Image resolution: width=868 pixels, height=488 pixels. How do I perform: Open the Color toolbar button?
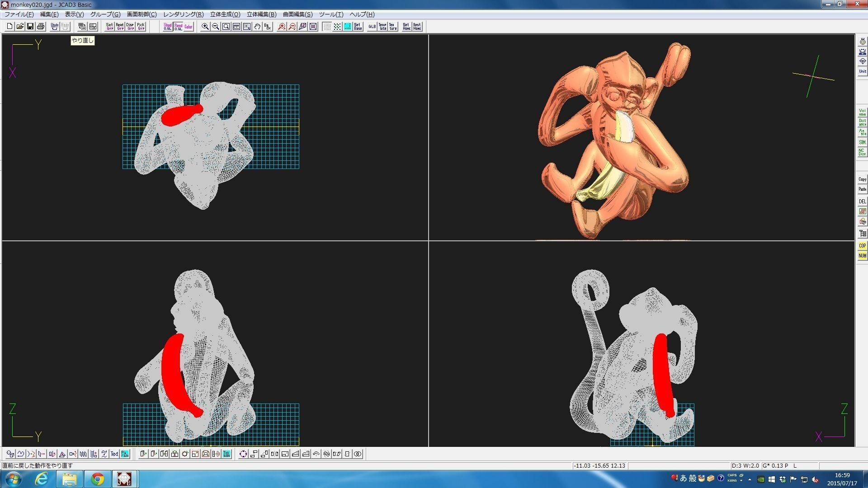189,27
